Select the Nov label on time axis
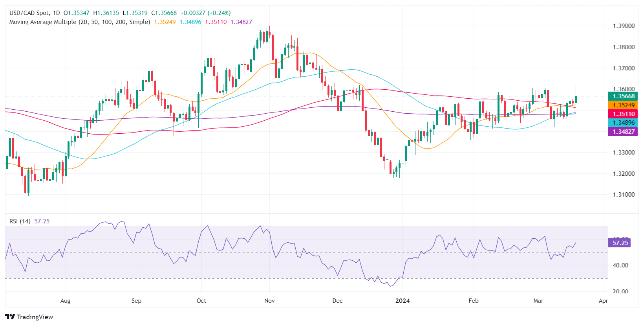This screenshot has width=644, height=326. pos(269,301)
